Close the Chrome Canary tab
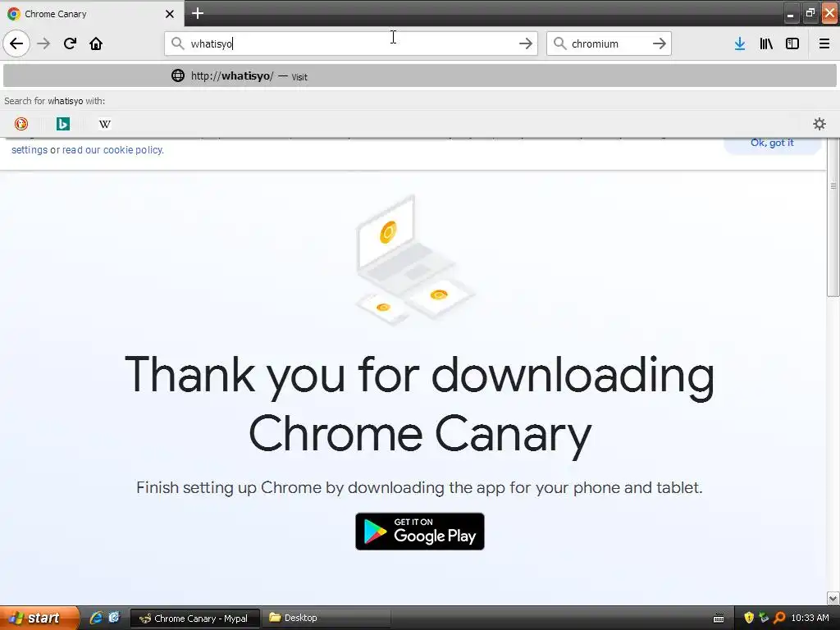The image size is (840, 630). (x=169, y=14)
